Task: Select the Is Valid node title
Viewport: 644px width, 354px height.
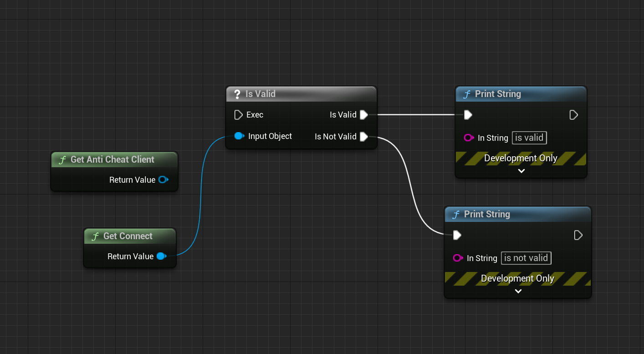Action: click(x=301, y=94)
